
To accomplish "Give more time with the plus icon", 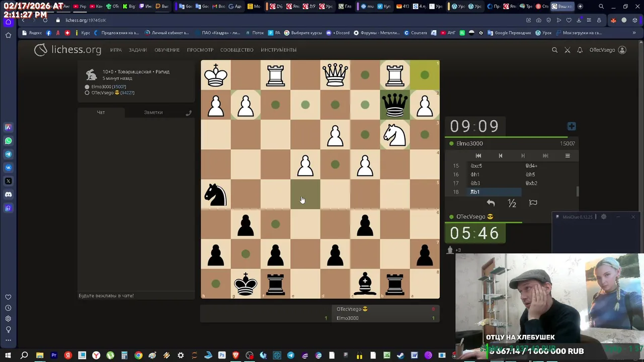I will [x=572, y=126].
